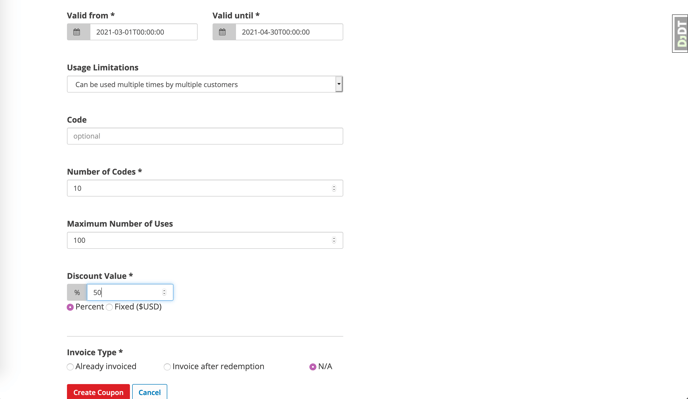Click the Discount Value label

(x=100, y=276)
